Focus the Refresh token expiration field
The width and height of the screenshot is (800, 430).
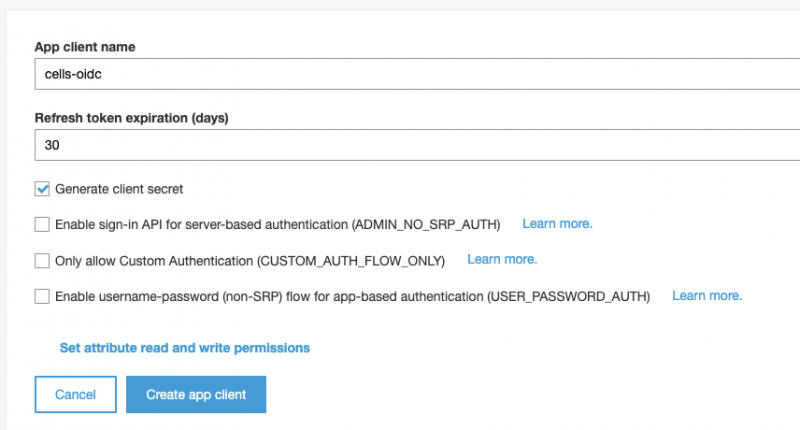[417, 145]
